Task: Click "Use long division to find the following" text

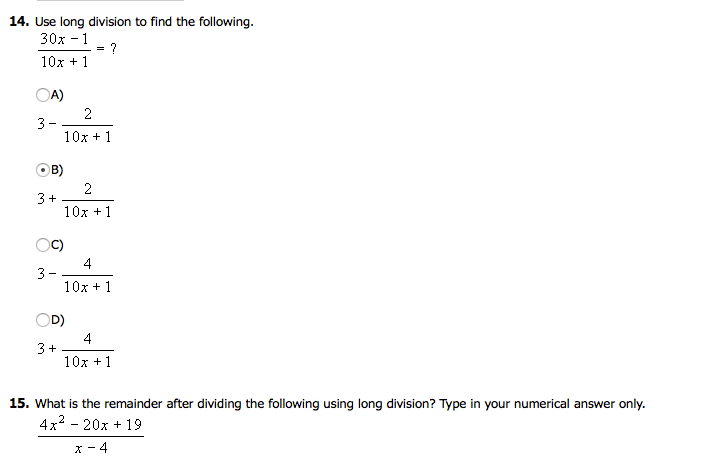Action: 144,22
